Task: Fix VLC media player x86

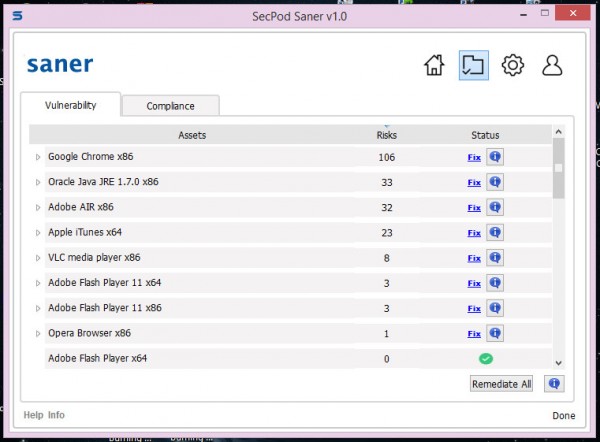Action: (x=474, y=258)
